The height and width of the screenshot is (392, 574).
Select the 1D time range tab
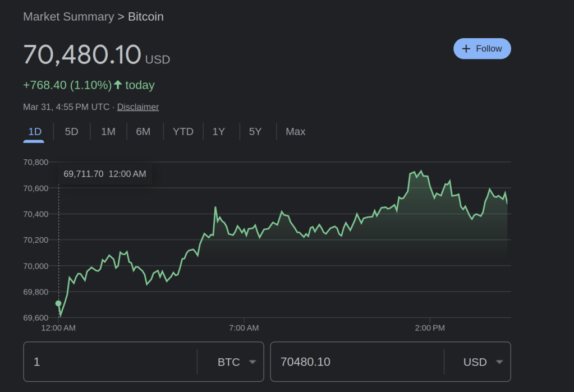pos(35,132)
